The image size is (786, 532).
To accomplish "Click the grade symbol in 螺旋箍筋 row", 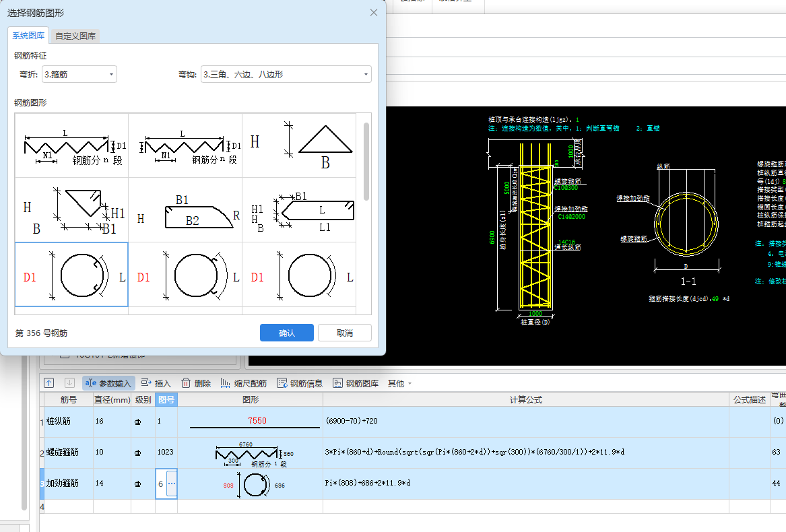I will pyautogui.click(x=138, y=453).
